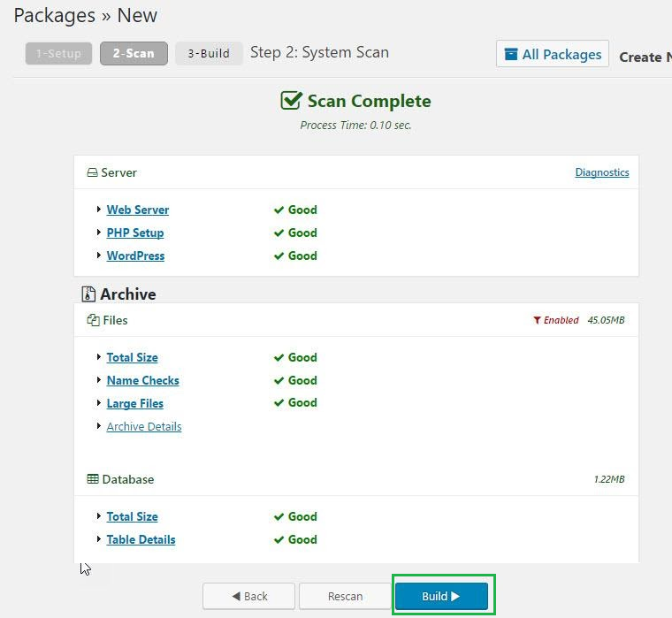Open the Diagnostics link
The height and width of the screenshot is (618, 672).
[601, 172]
